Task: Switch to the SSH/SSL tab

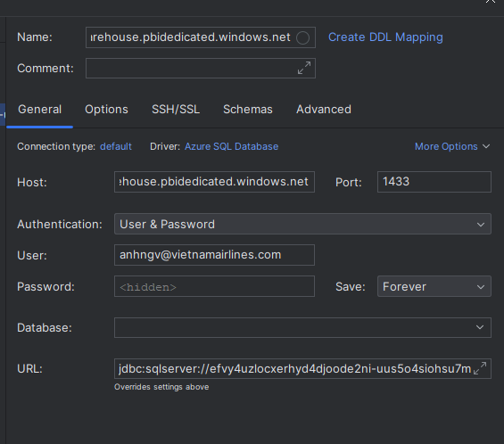Action: pyautogui.click(x=176, y=110)
